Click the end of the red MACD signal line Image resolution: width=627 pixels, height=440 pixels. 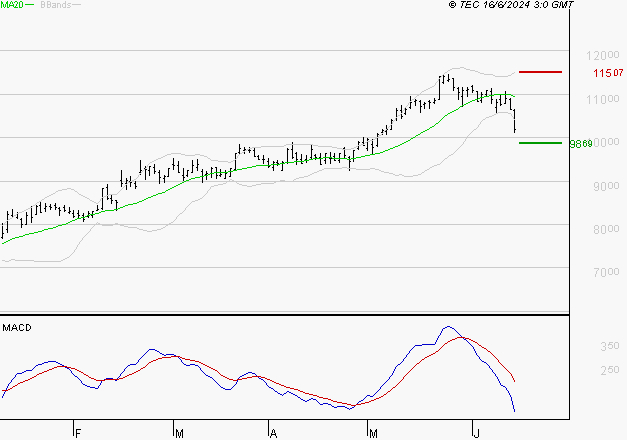514,381
